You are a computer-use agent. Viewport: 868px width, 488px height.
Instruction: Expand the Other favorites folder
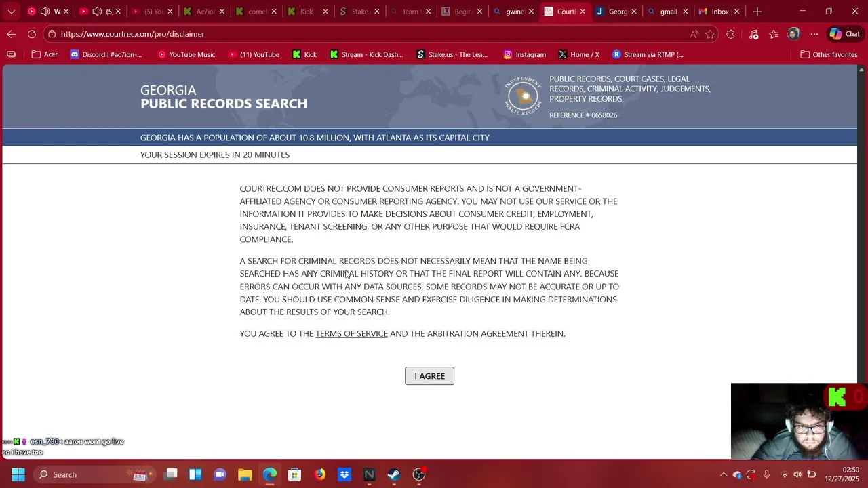click(x=829, y=54)
